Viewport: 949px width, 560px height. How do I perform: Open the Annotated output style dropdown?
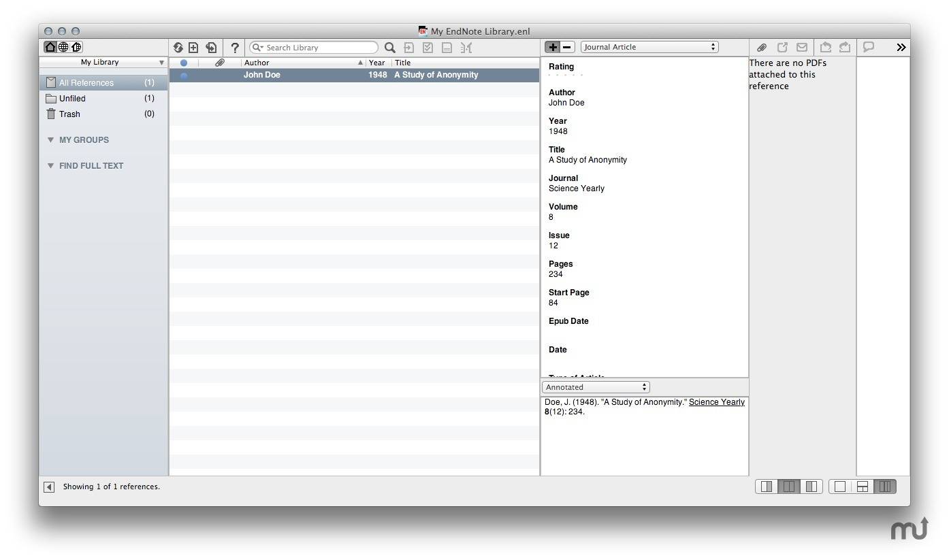coord(596,387)
